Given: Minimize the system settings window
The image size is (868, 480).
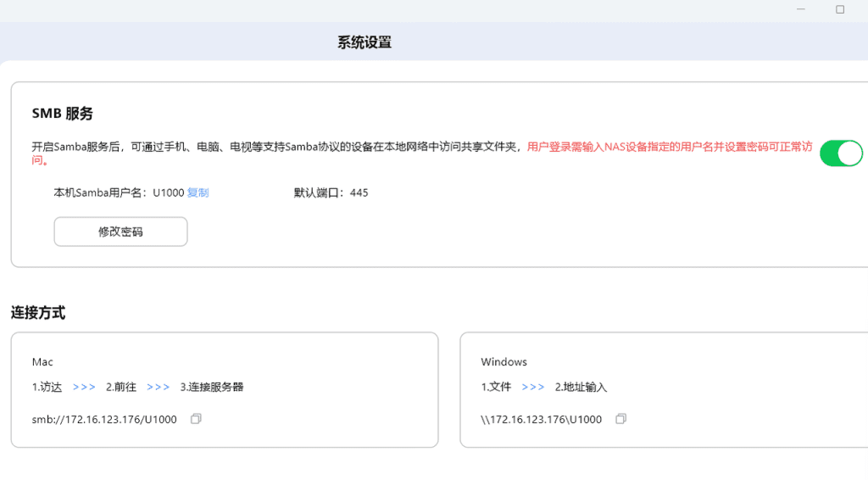Looking at the screenshot, I should tap(801, 9).
